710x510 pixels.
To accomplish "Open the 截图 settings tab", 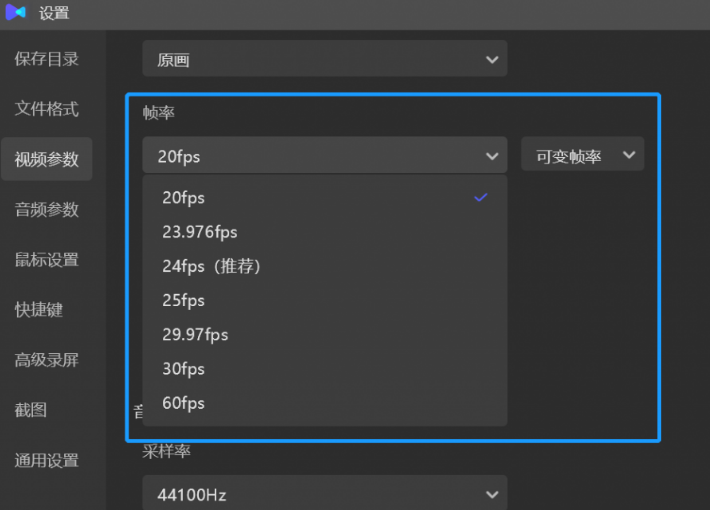I will pyautogui.click(x=31, y=410).
